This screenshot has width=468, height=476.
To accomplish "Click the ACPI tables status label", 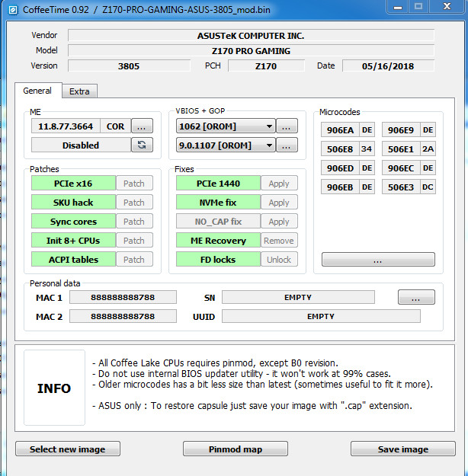I will click(73, 259).
